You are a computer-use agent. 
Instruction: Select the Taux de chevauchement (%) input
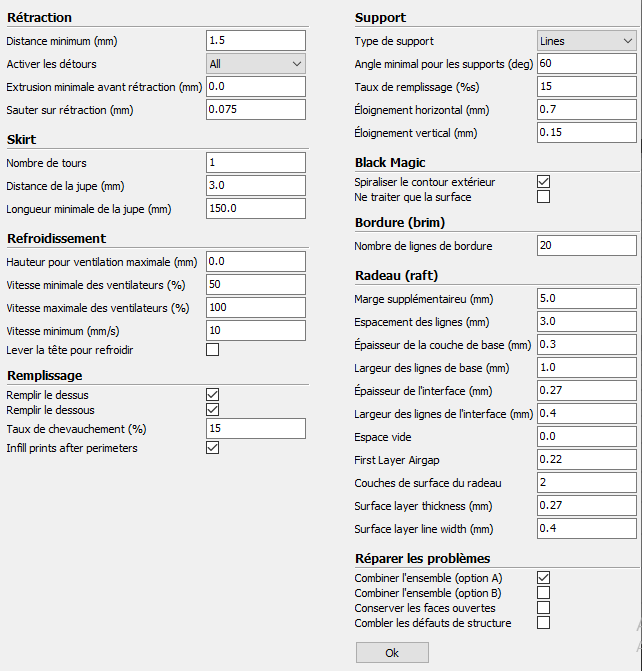pos(256,428)
